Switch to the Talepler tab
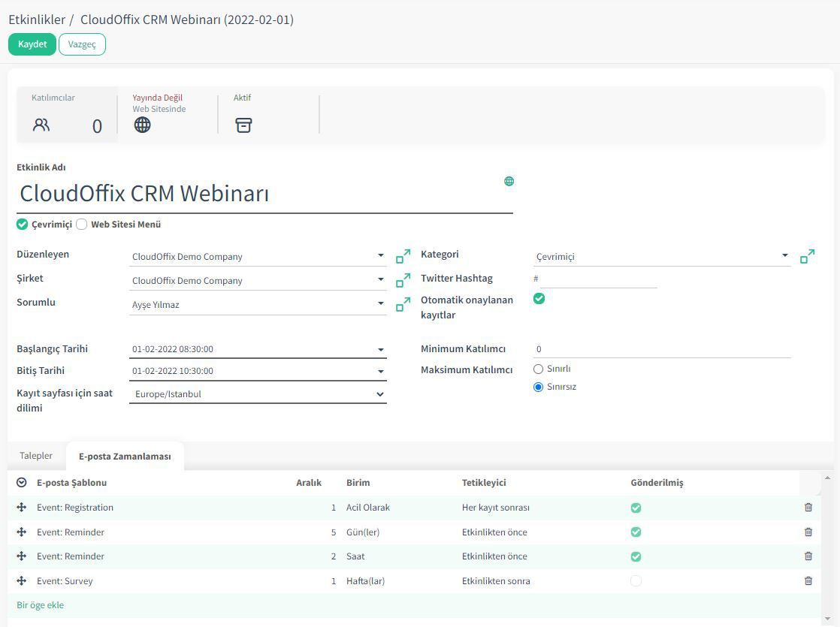 click(36, 456)
